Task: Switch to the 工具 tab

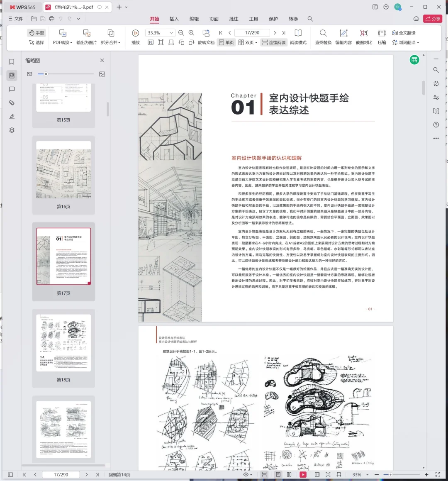Action: coord(253,19)
